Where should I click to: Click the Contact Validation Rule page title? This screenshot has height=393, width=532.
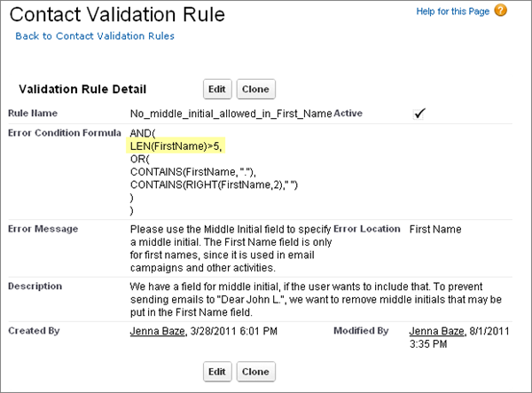pyautogui.click(x=118, y=14)
